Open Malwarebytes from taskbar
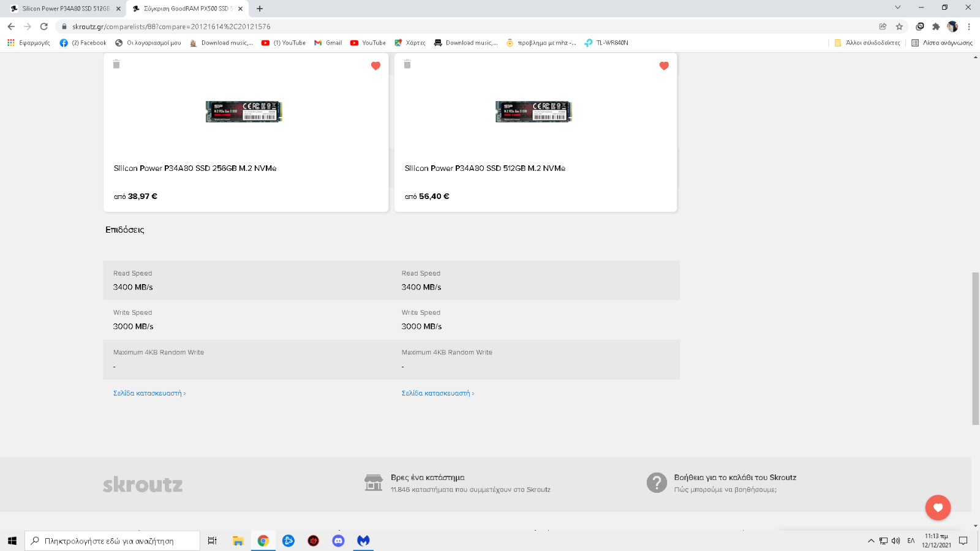The height and width of the screenshot is (551, 980). [363, 541]
